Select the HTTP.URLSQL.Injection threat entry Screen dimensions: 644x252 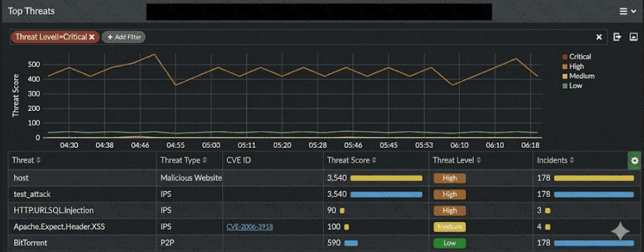(x=53, y=210)
